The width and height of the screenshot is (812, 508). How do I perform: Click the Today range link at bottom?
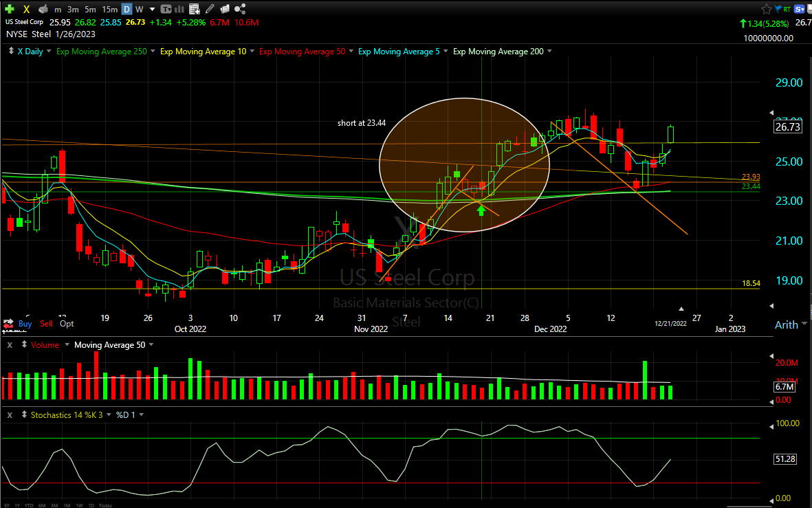coord(105,505)
